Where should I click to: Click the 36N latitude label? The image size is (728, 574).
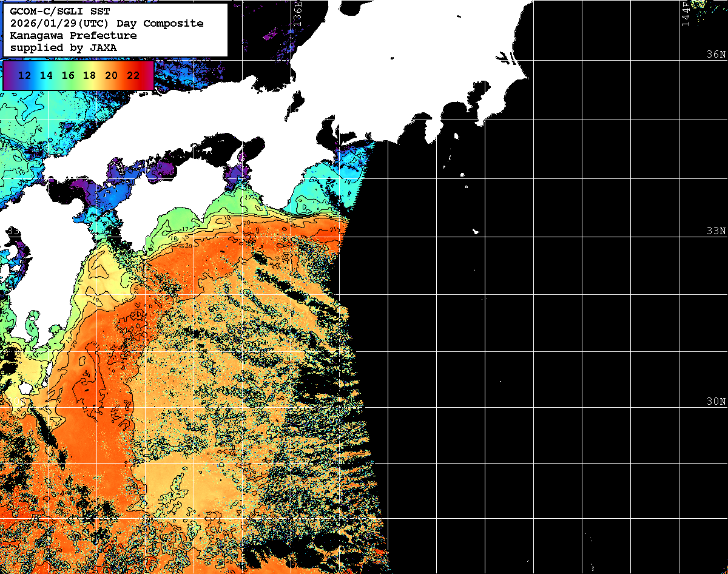point(715,55)
